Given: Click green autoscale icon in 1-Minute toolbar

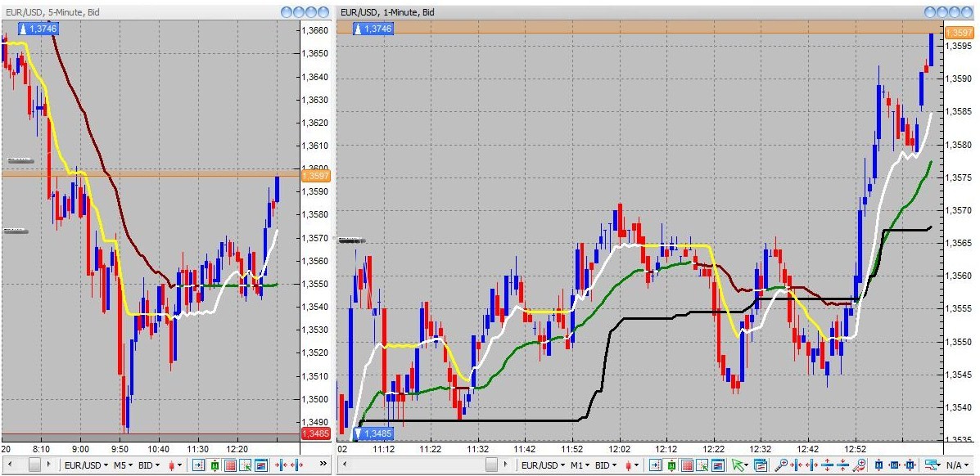Looking at the screenshot, I should pos(671,465).
